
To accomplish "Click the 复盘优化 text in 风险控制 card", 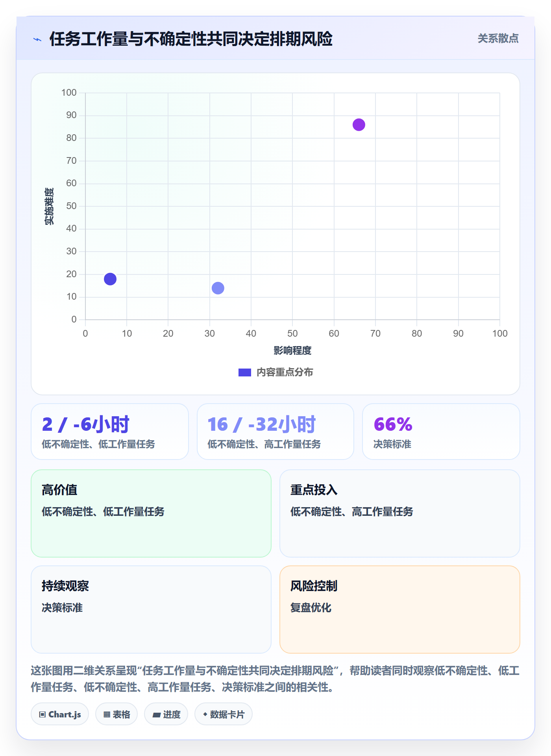I will pos(311,608).
